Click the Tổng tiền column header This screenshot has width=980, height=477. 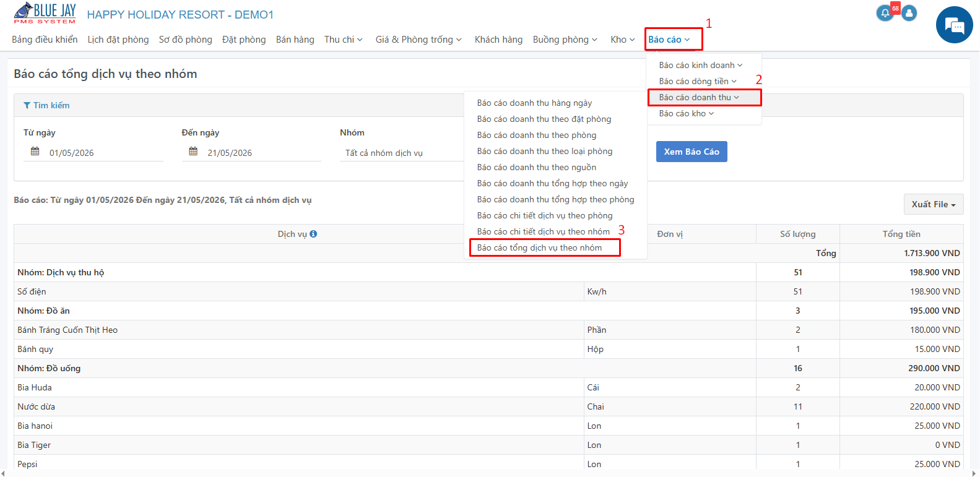[x=901, y=234]
